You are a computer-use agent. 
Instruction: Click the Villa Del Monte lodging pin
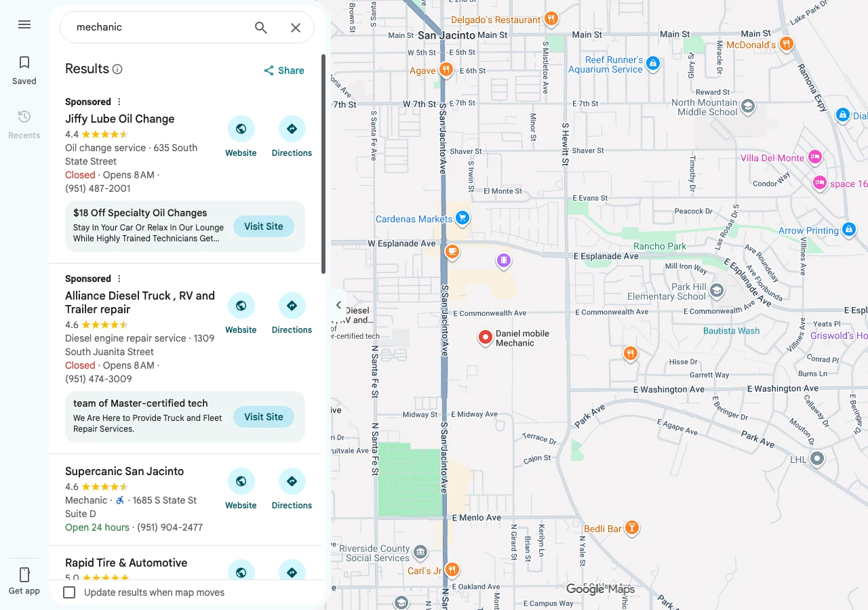click(815, 157)
